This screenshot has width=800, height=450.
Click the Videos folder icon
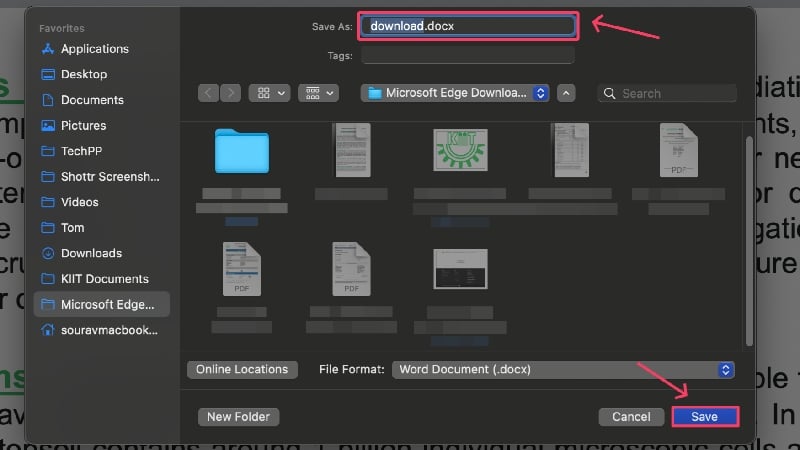point(48,202)
